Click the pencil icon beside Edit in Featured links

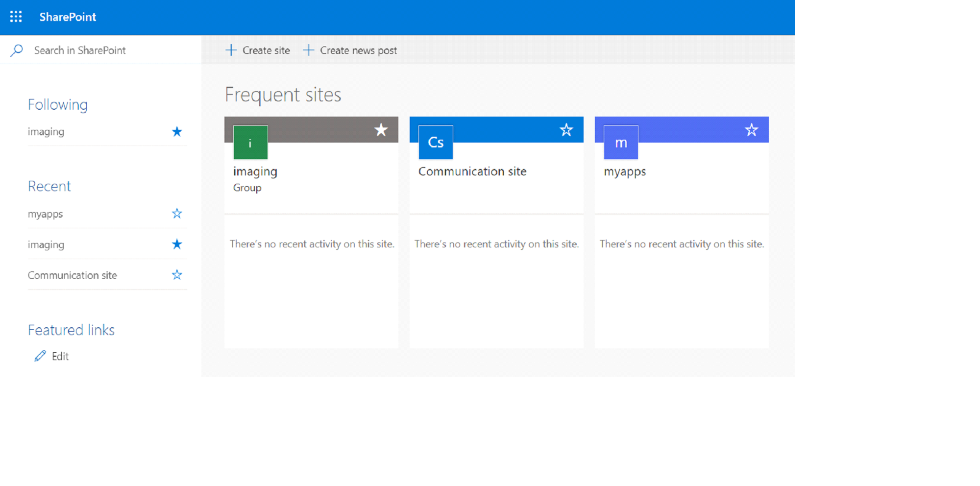click(x=40, y=356)
